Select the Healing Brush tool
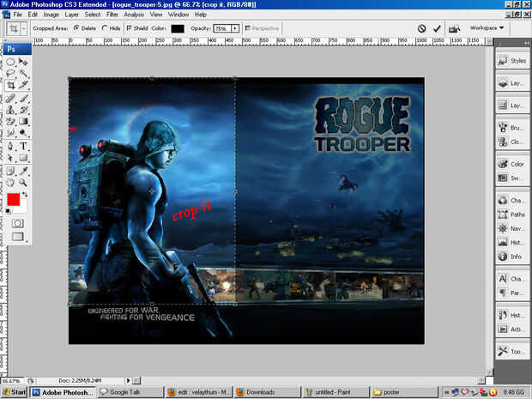The image size is (532, 399). [10, 99]
